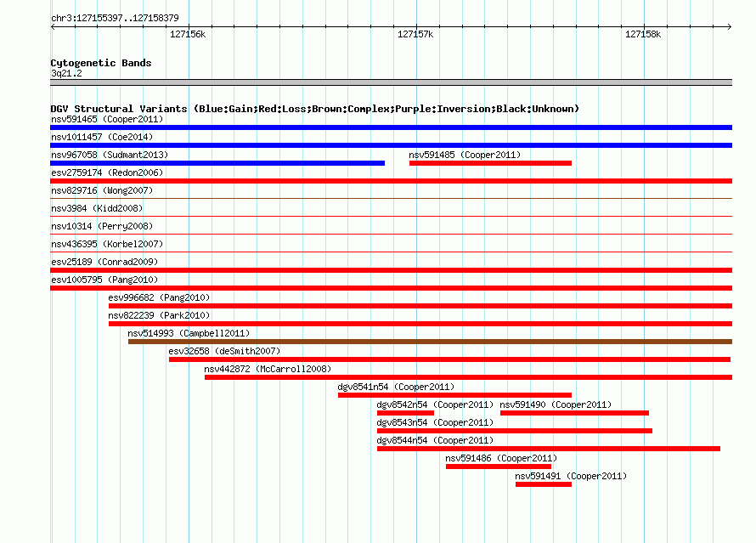This screenshot has height=543, width=756.
Task: Open the nsv591485 (Cooper2011) red loss feature
Action: pos(490,163)
